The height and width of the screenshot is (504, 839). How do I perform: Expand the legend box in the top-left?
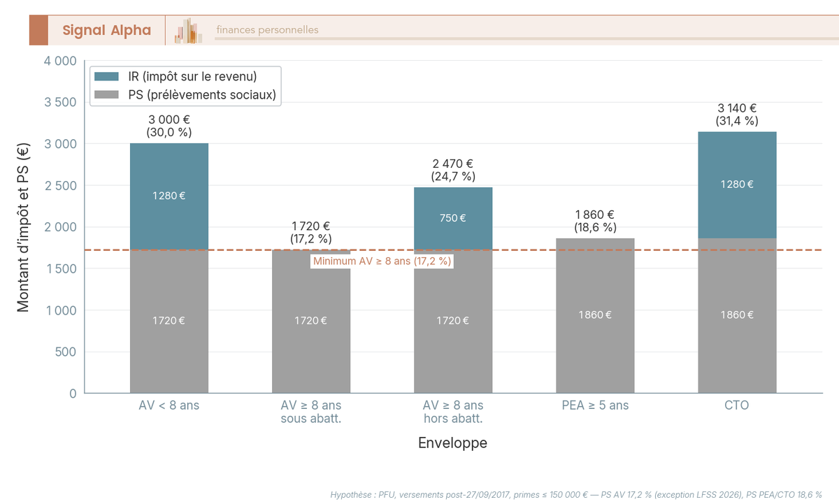point(185,85)
